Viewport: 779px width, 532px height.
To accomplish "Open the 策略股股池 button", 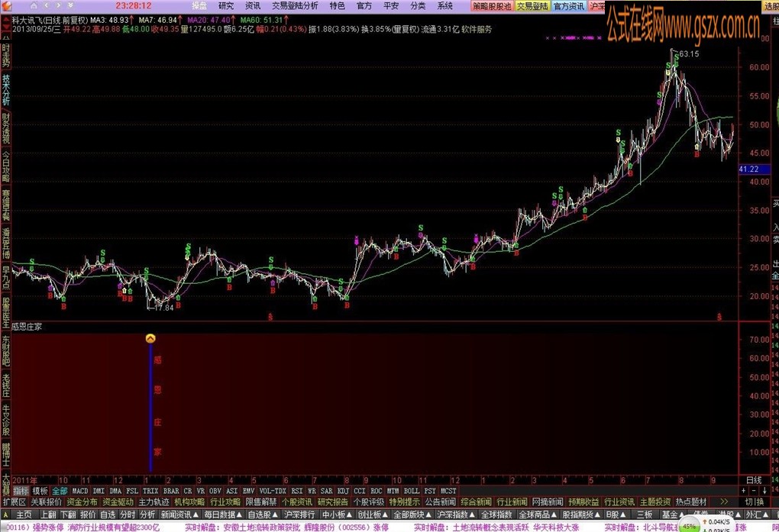I will point(492,6).
